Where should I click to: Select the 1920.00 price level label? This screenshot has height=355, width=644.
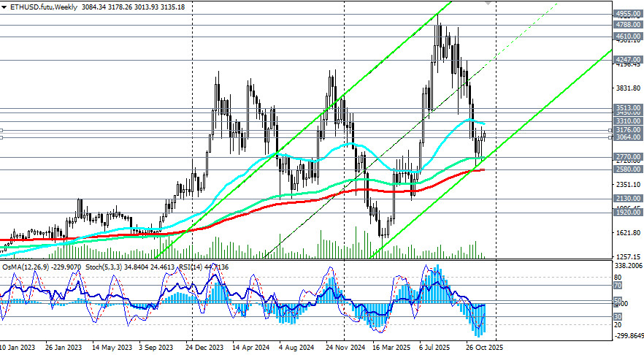(628, 213)
